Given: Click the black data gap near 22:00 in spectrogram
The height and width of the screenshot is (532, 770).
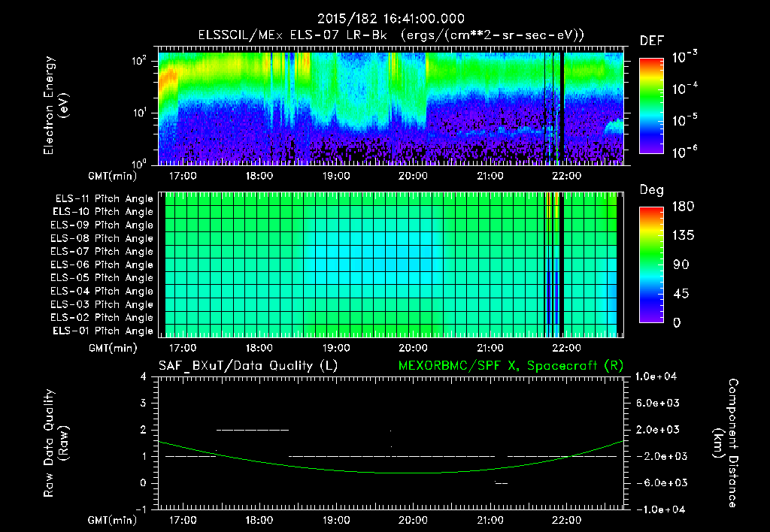Looking at the screenshot, I should 562,108.
